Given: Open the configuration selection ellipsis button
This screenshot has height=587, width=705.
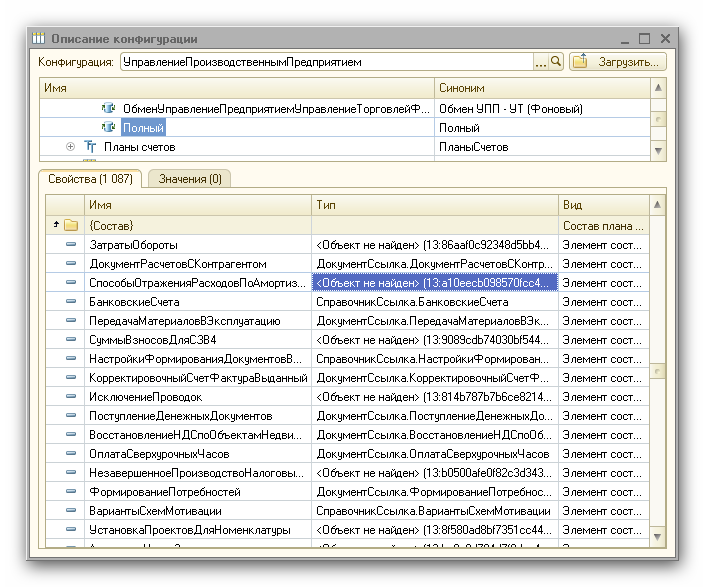Looking at the screenshot, I should (541, 62).
